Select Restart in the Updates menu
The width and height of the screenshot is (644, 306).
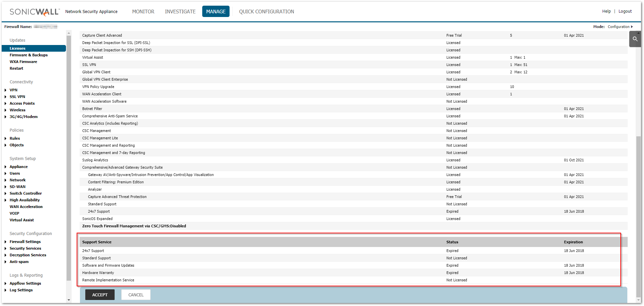tap(16, 68)
